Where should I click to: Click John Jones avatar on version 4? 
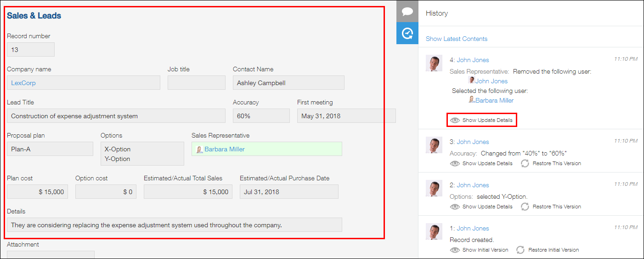pyautogui.click(x=434, y=63)
